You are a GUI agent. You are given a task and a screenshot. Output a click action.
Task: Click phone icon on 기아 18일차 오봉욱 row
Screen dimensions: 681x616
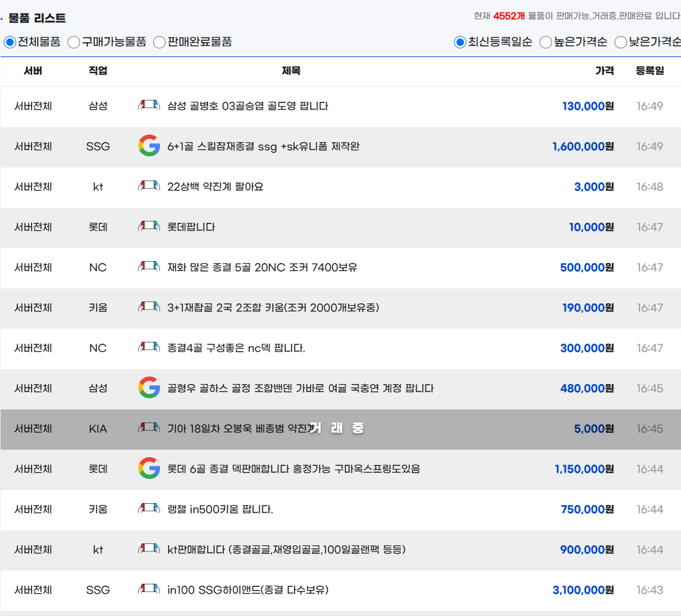(x=149, y=428)
